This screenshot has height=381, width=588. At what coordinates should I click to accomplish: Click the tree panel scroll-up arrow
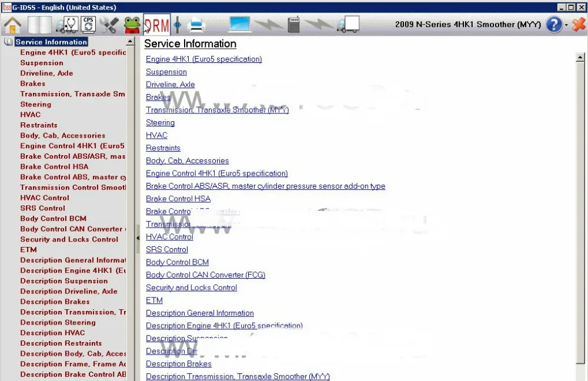130,41
